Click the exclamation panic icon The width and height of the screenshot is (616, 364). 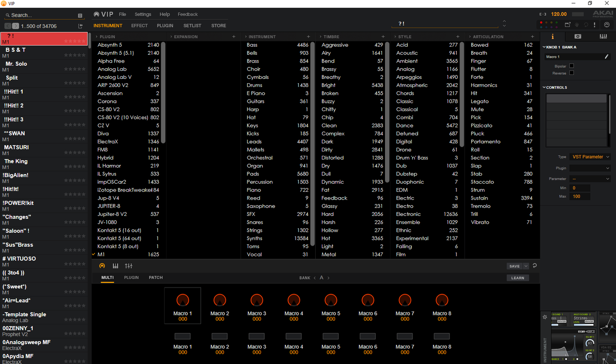(x=595, y=25)
